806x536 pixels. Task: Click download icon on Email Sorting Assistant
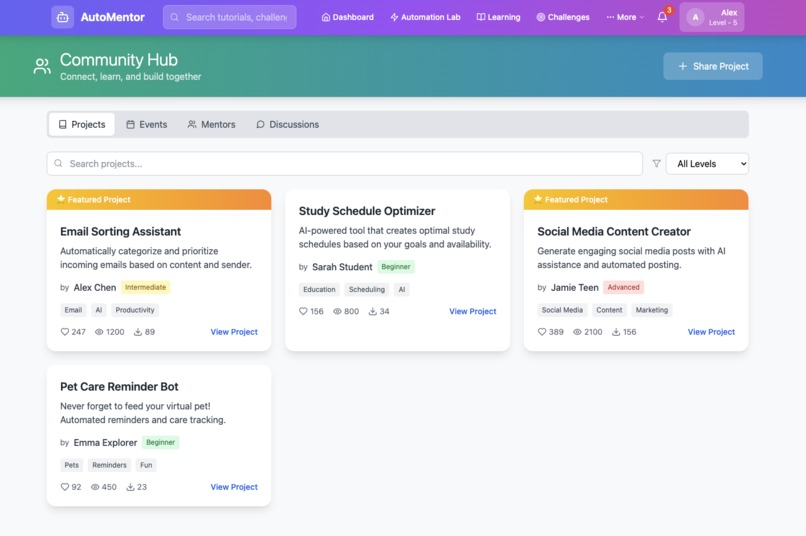point(138,332)
